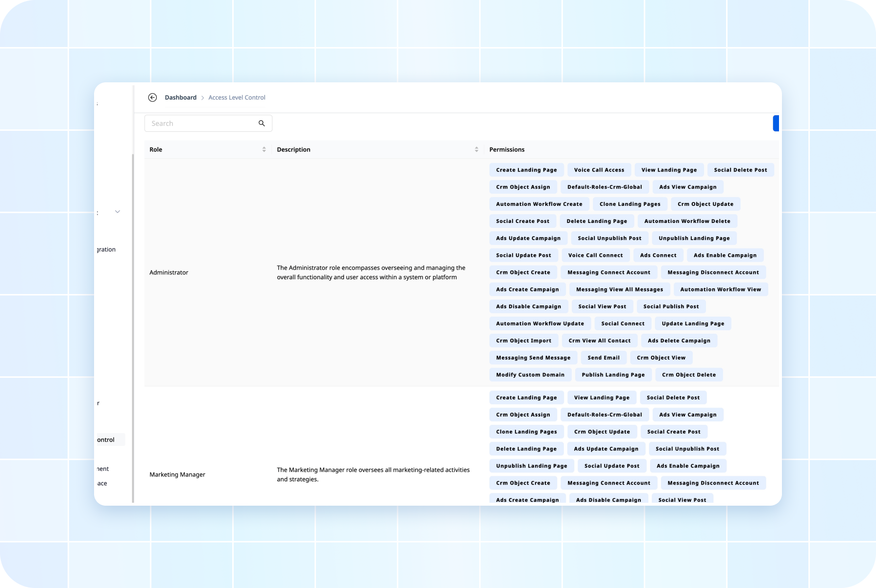Click the blue button at right edge
Screen dimensions: 876x588
776,123
